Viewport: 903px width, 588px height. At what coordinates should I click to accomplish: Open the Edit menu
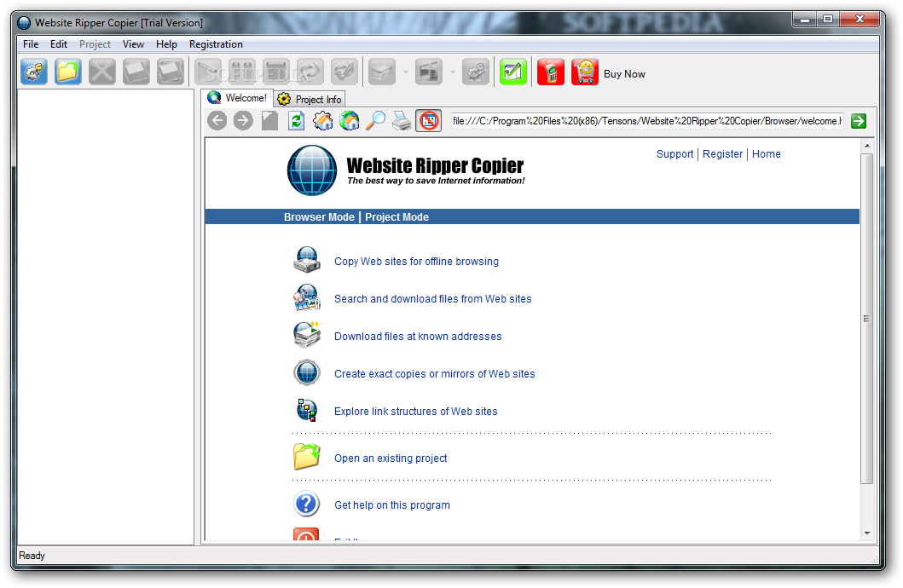click(58, 44)
